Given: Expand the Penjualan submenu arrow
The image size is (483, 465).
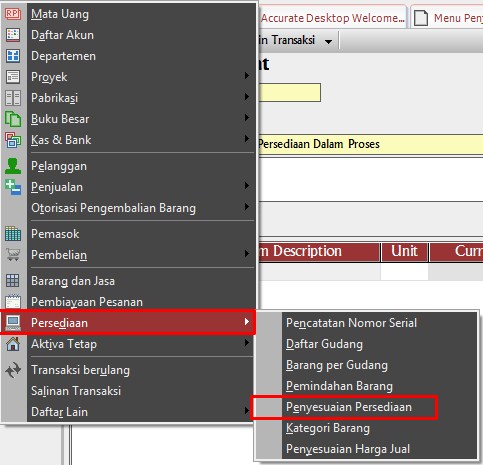Looking at the screenshot, I should [247, 185].
